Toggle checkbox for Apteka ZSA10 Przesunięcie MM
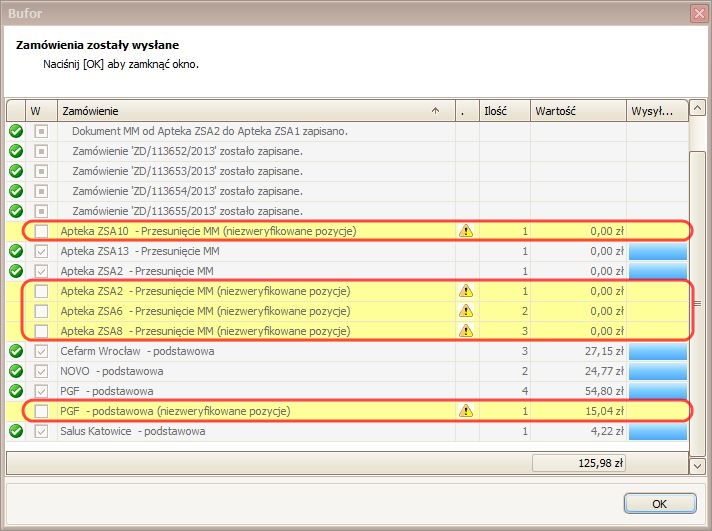 (x=41, y=231)
